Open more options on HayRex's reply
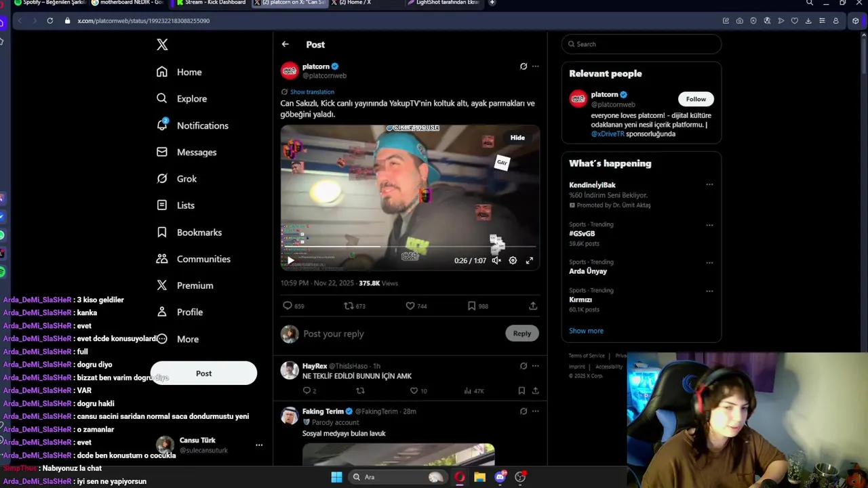 click(x=535, y=366)
